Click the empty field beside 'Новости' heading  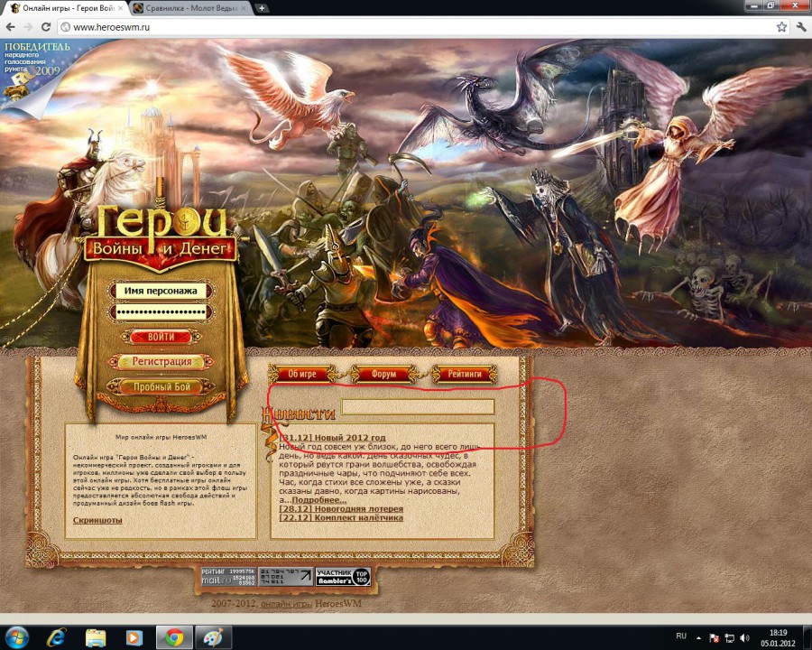point(418,406)
